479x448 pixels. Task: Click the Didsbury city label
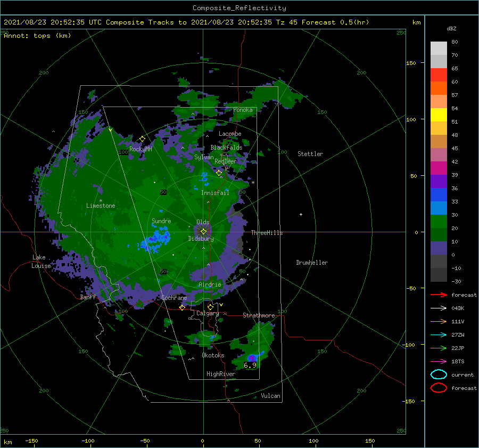pyautogui.click(x=201, y=239)
